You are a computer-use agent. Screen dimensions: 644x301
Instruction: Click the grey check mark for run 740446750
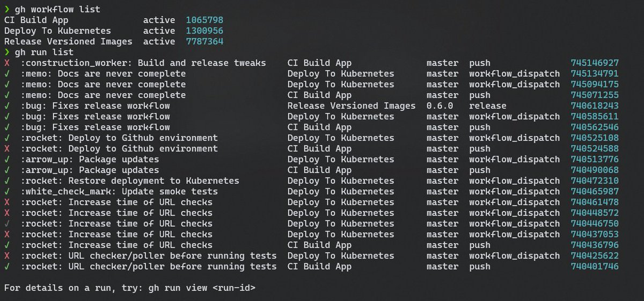6,224
